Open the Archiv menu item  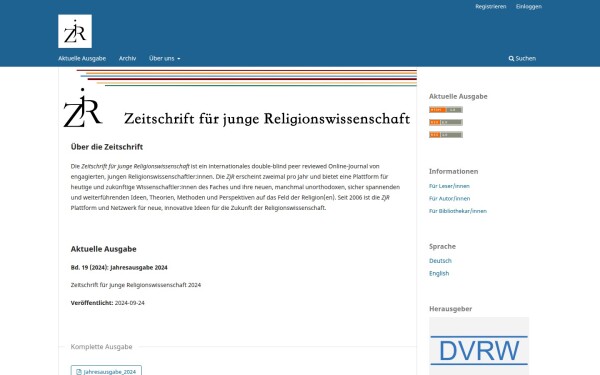coord(127,59)
